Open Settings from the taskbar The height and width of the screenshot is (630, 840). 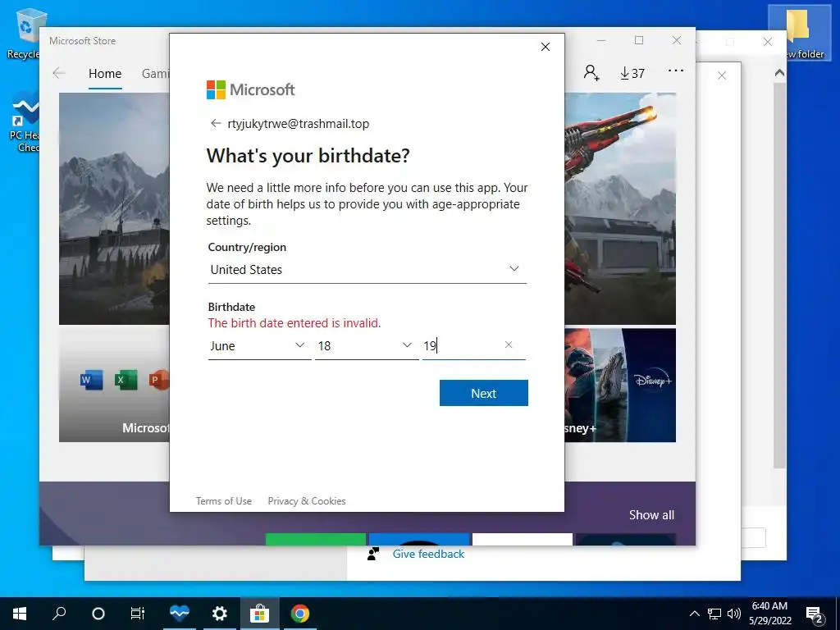(220, 614)
